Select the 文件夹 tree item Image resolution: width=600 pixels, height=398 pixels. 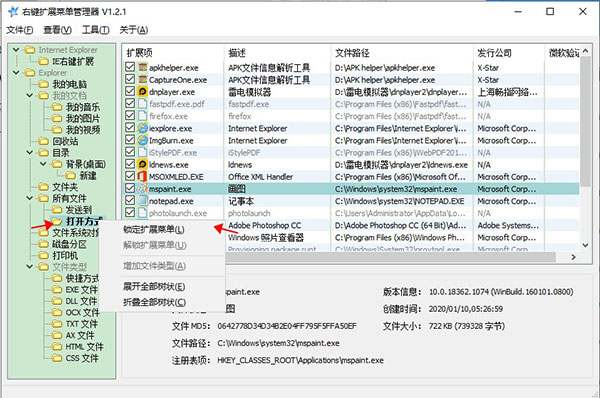[65, 187]
